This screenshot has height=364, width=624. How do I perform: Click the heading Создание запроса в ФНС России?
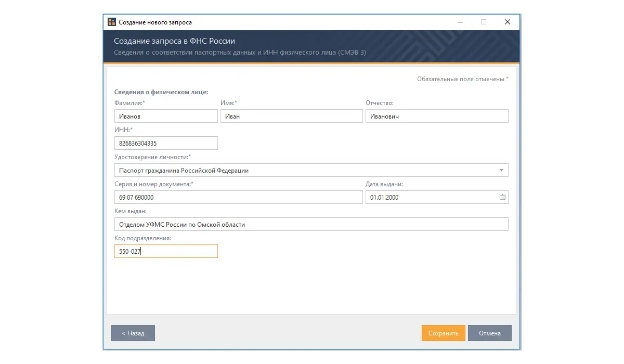coord(175,41)
